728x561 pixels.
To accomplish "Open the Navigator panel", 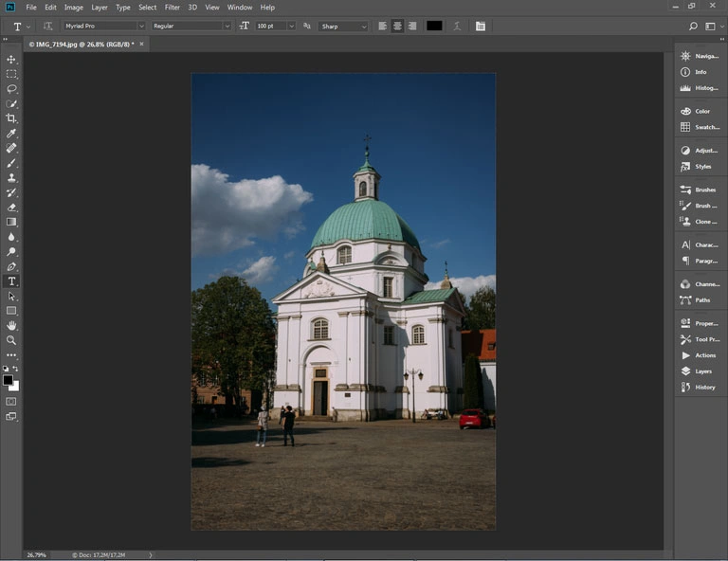I will [x=701, y=56].
